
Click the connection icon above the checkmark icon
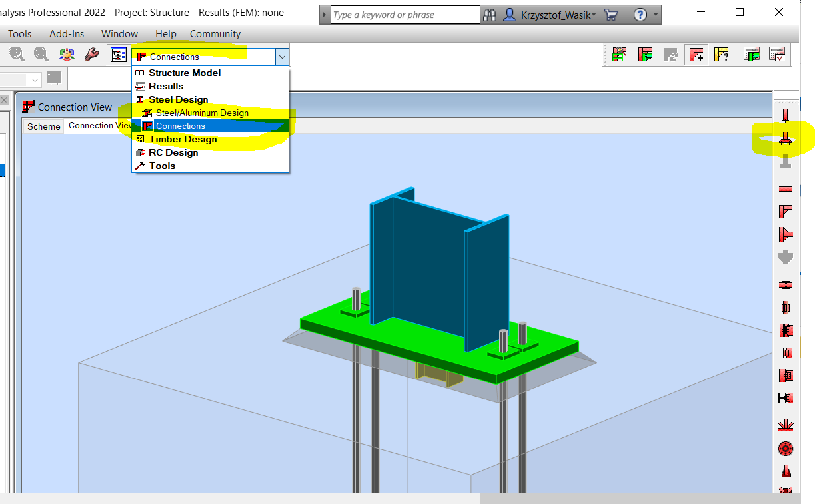tap(752, 55)
